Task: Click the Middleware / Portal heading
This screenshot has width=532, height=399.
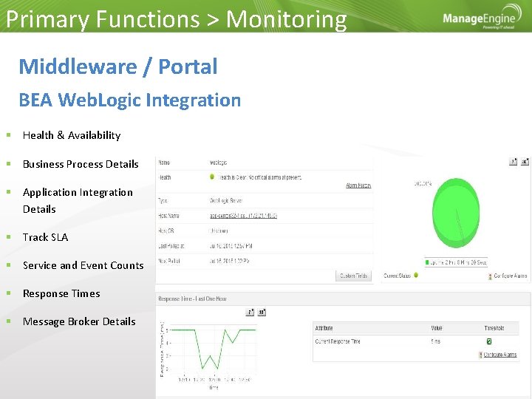Action: coord(118,66)
